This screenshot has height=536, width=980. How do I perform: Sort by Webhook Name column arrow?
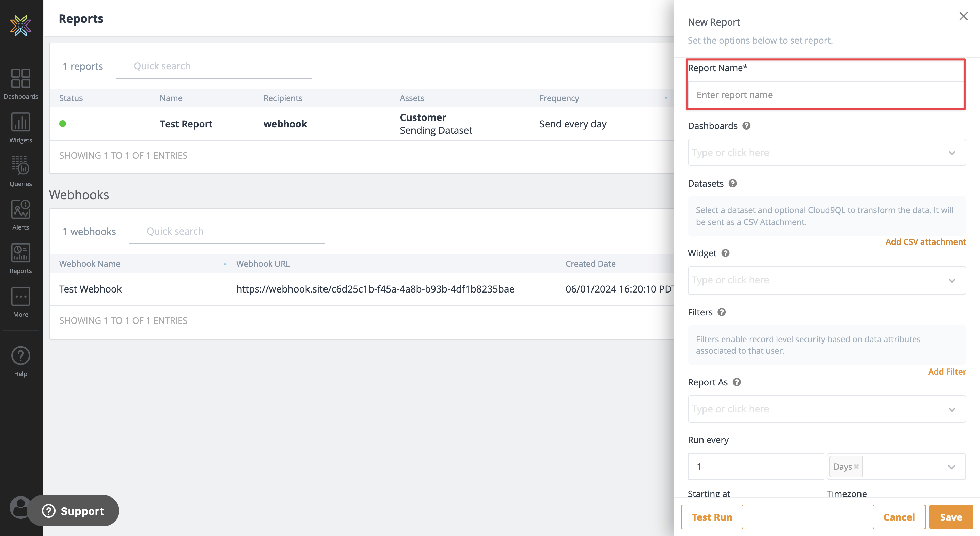click(x=225, y=264)
